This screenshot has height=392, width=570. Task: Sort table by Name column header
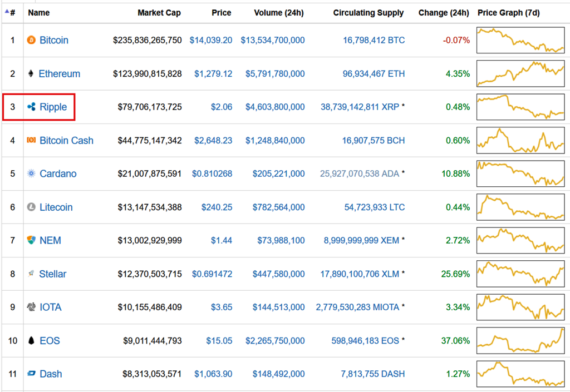[x=38, y=13]
